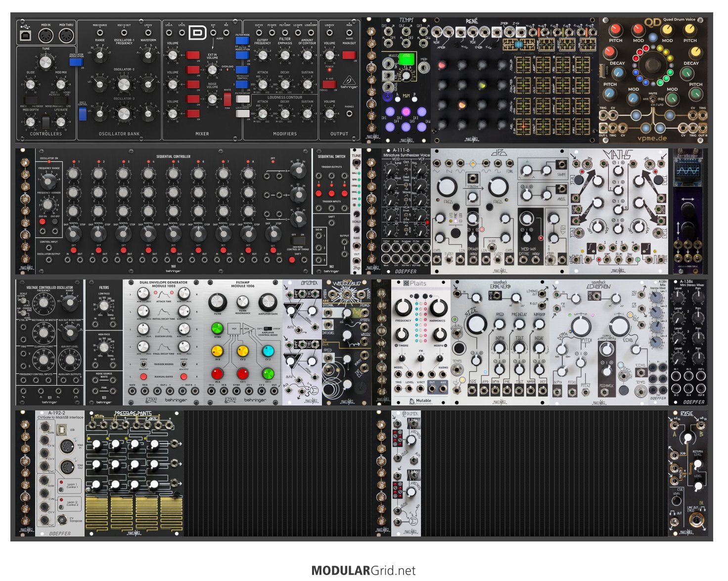Toggle the red A-440 switch
This screenshot has width=728, height=581.
329,85
